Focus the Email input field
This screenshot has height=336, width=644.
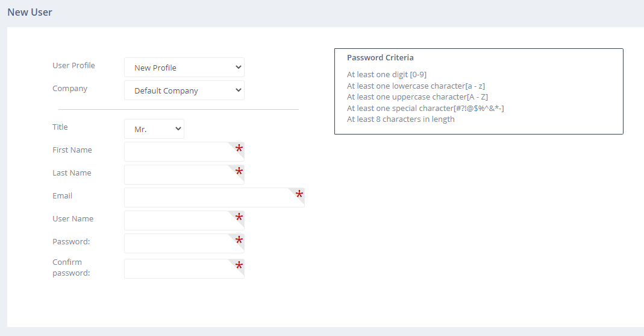(x=214, y=198)
